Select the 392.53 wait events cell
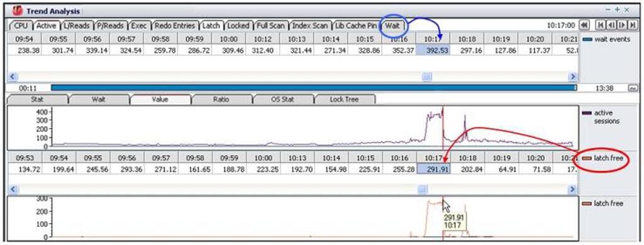 click(x=433, y=50)
